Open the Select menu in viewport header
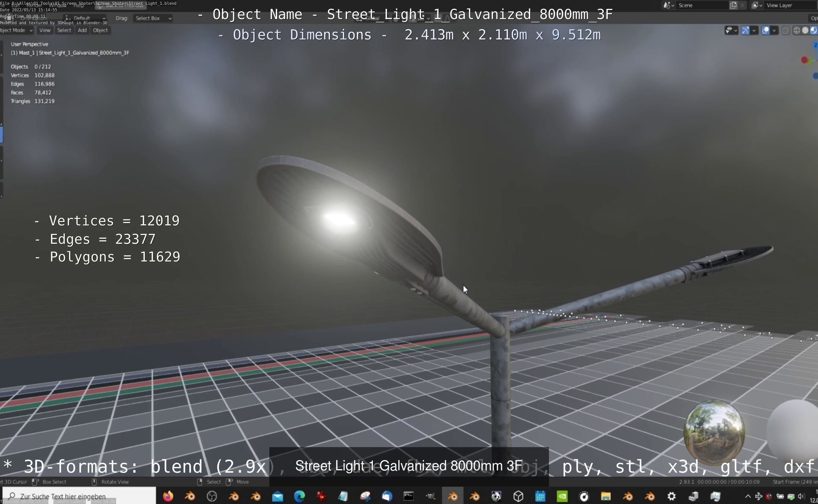Screen dimensions: 818x504 (x=64, y=30)
